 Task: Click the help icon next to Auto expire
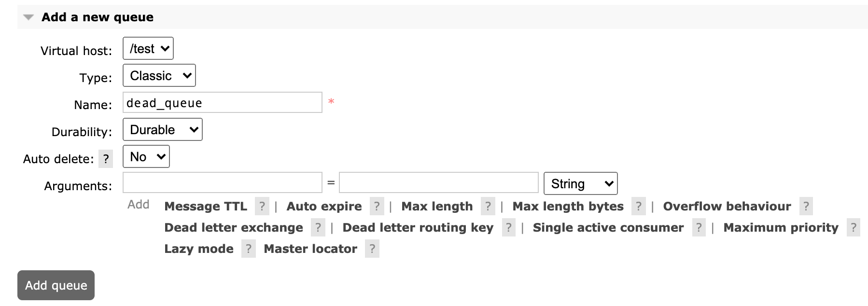(377, 206)
